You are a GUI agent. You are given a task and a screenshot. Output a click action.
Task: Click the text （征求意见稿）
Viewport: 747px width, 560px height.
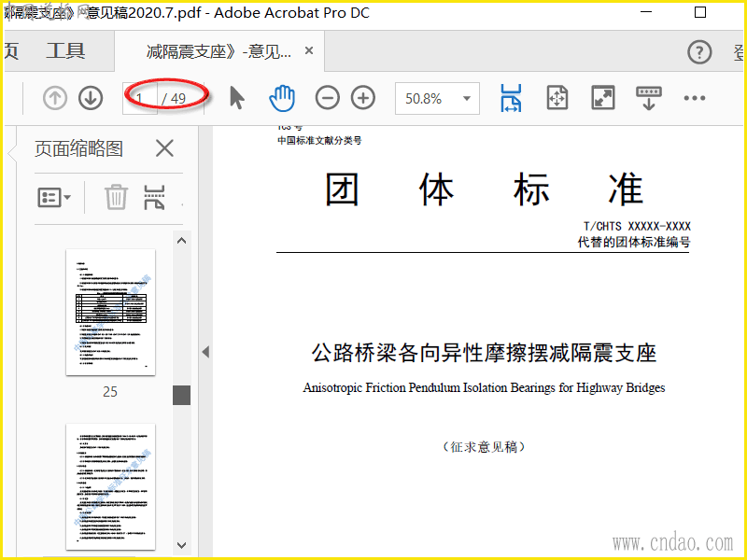(484, 447)
